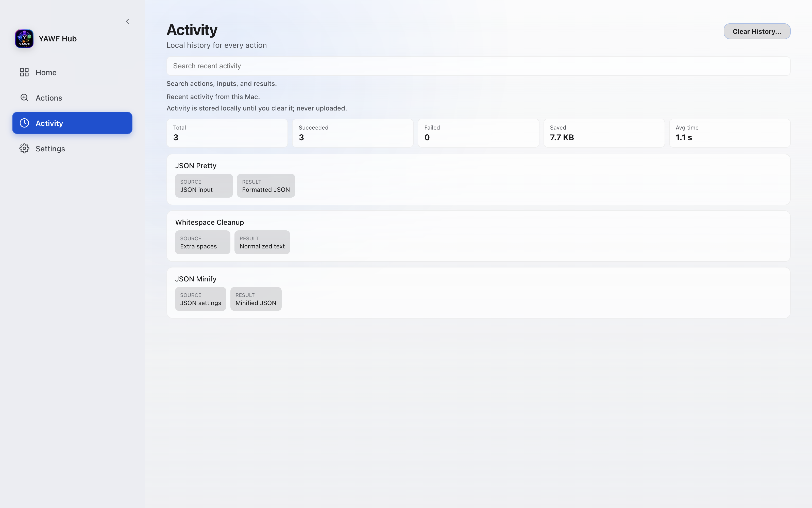Click the YAWF Hub title text

[58, 39]
